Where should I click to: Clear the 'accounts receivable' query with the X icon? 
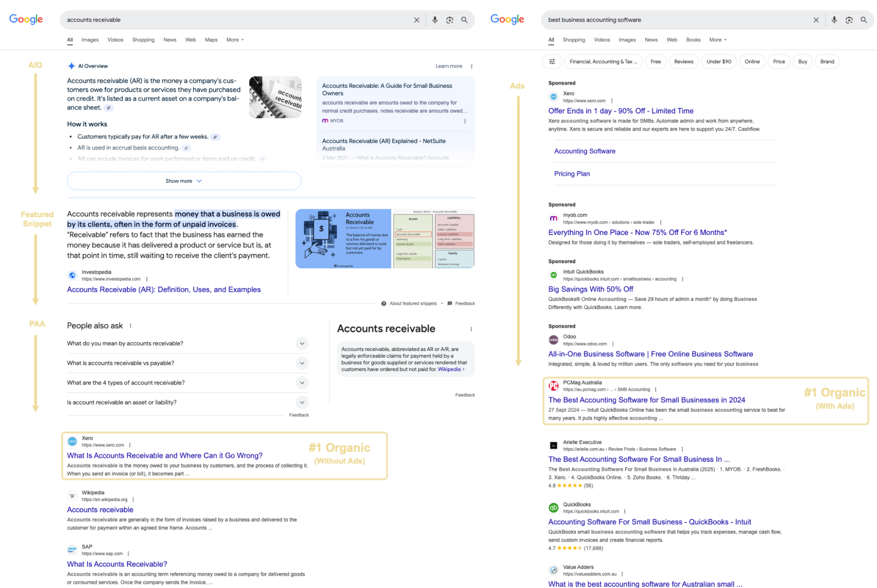pyautogui.click(x=416, y=20)
